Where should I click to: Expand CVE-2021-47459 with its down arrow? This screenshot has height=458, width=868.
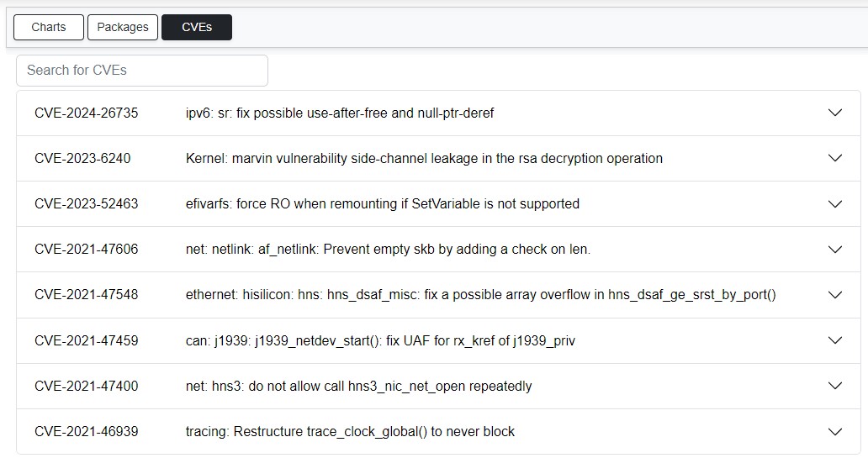834,340
